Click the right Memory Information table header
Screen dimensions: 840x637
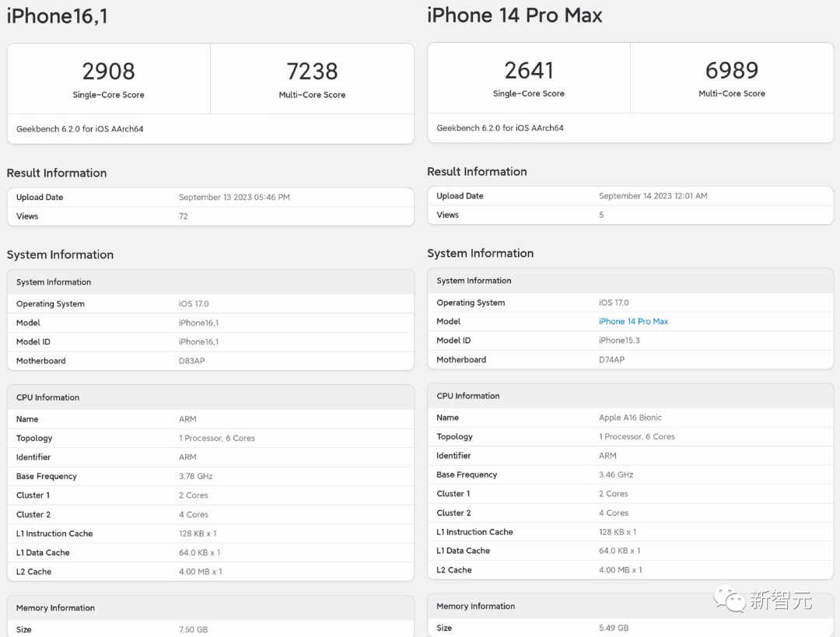pos(476,606)
